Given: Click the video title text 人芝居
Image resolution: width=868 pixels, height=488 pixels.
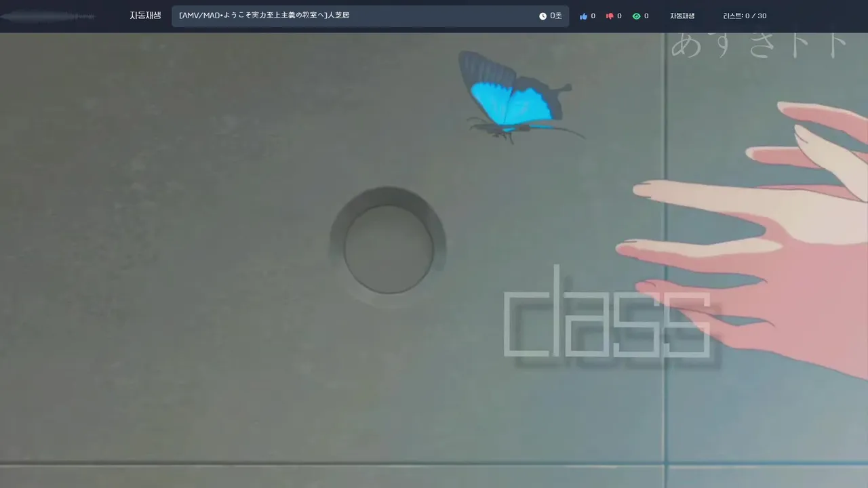Looking at the screenshot, I should 338,16.
